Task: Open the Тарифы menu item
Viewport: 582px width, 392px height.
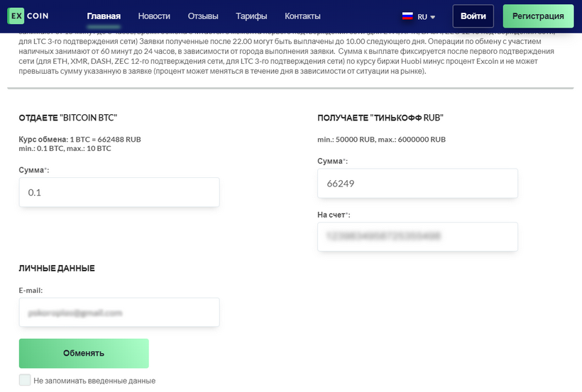Action: (x=251, y=16)
